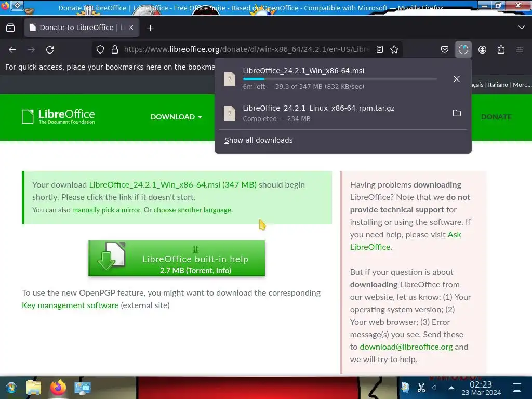Close the Donate to LibreOffice tab
Viewport: 532px width, 399px height.
pyautogui.click(x=131, y=28)
